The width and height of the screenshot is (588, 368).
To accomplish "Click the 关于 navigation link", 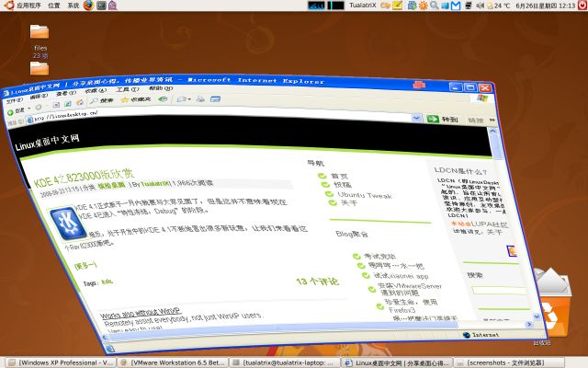I will tap(349, 203).
